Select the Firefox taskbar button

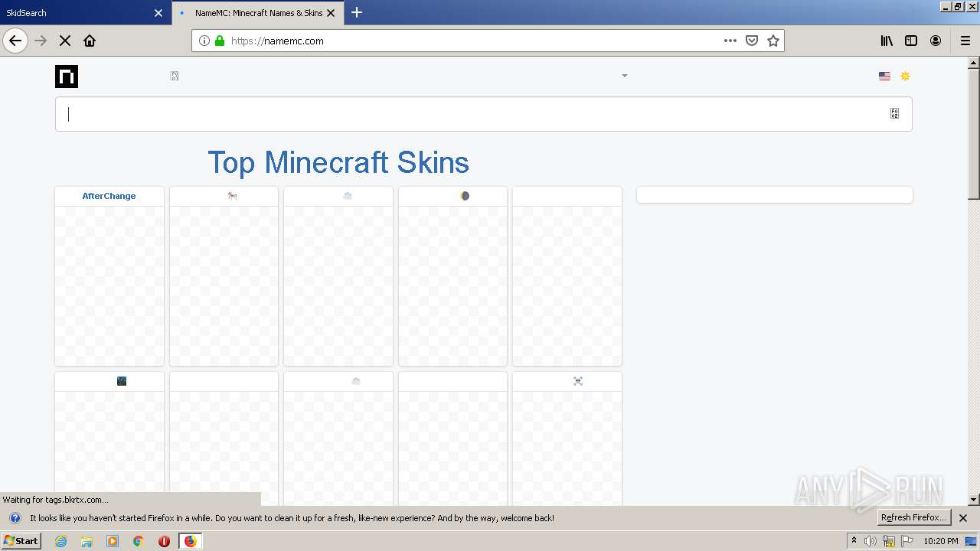tap(190, 541)
